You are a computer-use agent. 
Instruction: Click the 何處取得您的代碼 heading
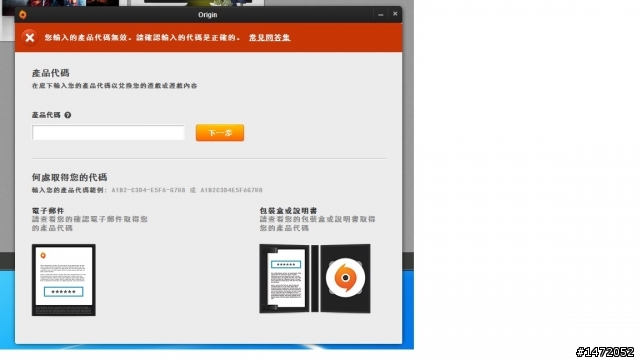[x=69, y=177]
